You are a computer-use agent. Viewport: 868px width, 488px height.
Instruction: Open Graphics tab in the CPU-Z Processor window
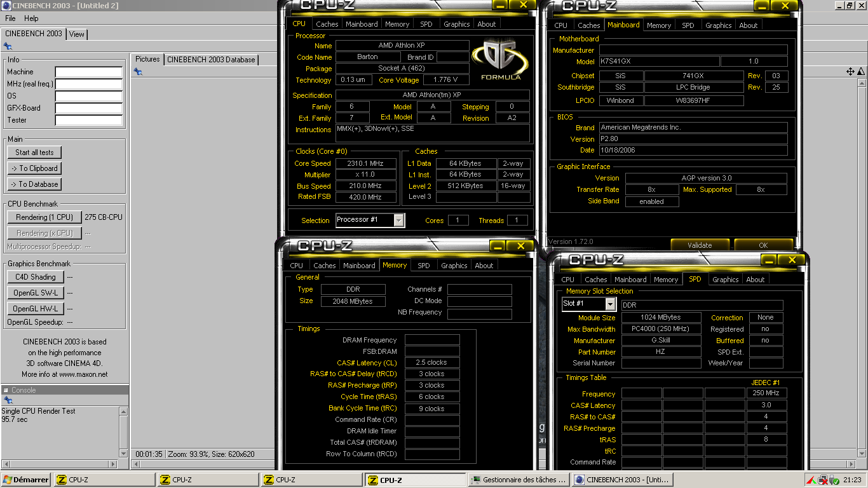(457, 24)
